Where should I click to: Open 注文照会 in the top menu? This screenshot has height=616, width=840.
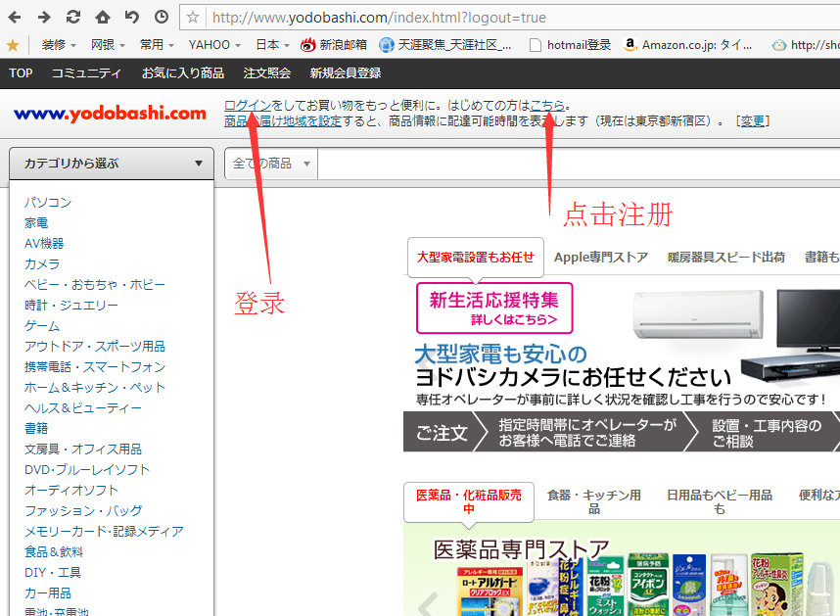click(x=267, y=73)
